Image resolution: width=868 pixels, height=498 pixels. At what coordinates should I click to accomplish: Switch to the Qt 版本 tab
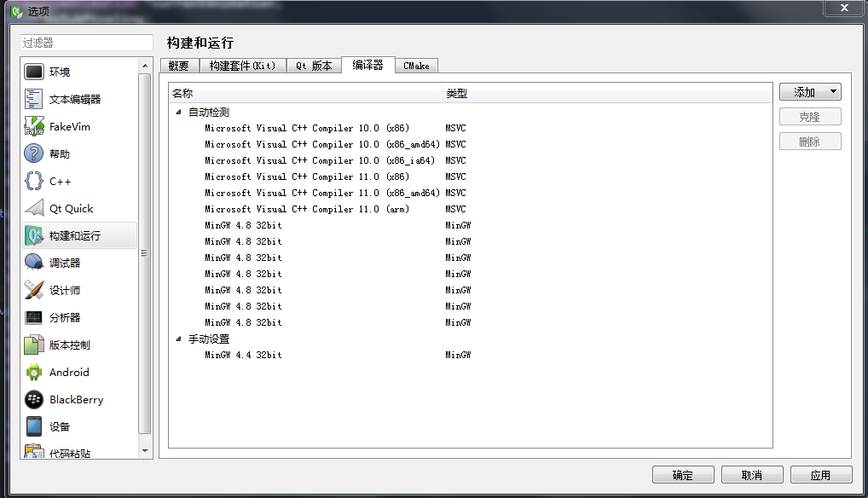point(313,66)
